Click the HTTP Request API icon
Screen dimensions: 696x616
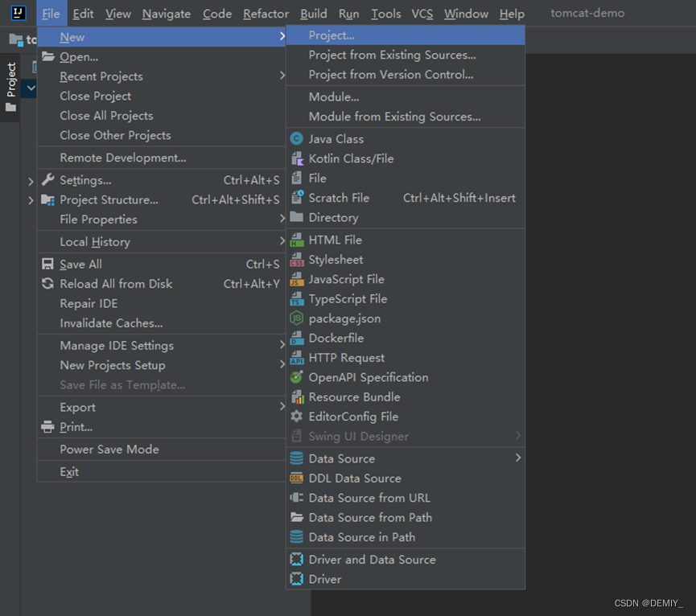pyautogui.click(x=297, y=357)
